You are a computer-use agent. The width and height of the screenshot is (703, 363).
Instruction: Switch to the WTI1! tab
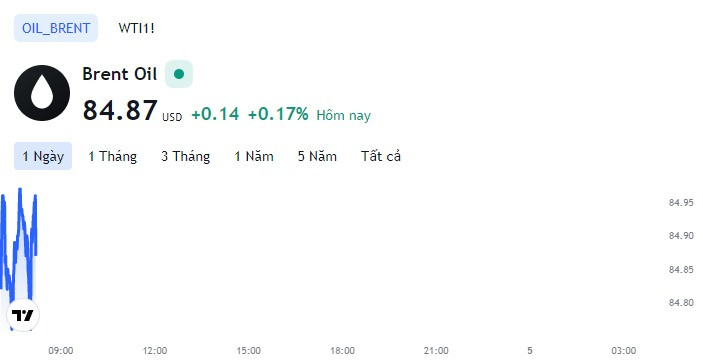coord(136,28)
